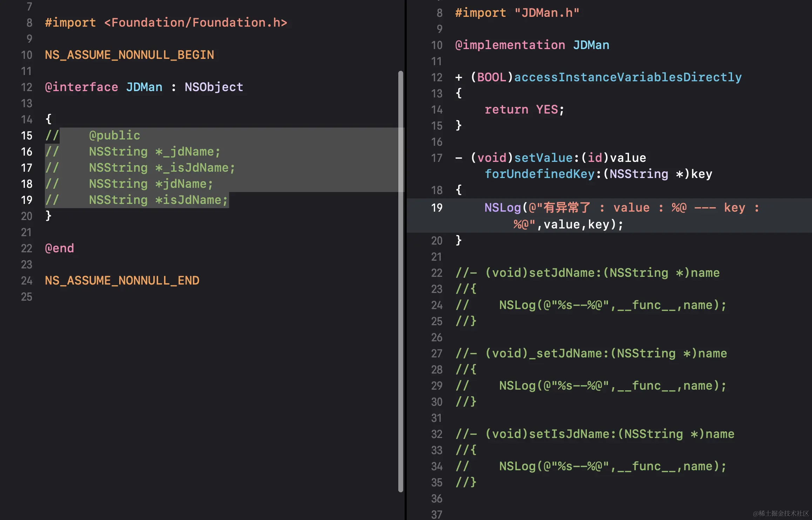Click the @end keyword

point(60,248)
